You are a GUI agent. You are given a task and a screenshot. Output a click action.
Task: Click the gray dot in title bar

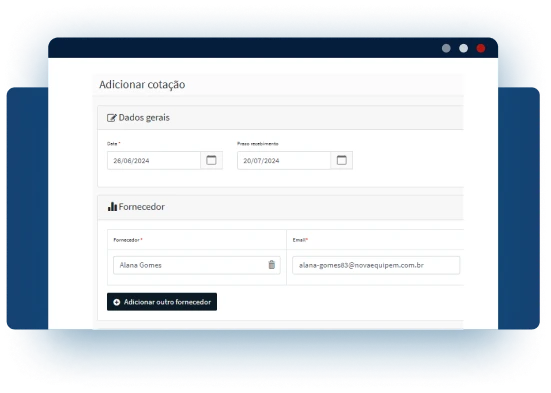(446, 48)
